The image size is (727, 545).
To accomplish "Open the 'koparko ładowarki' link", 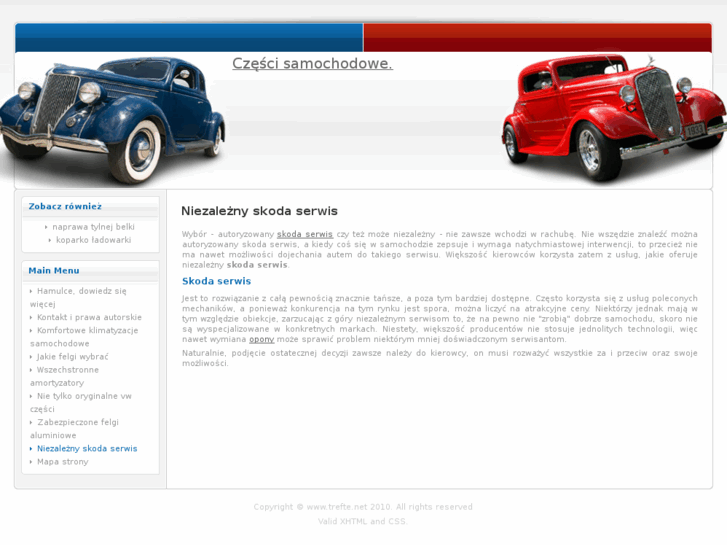I will (x=93, y=240).
